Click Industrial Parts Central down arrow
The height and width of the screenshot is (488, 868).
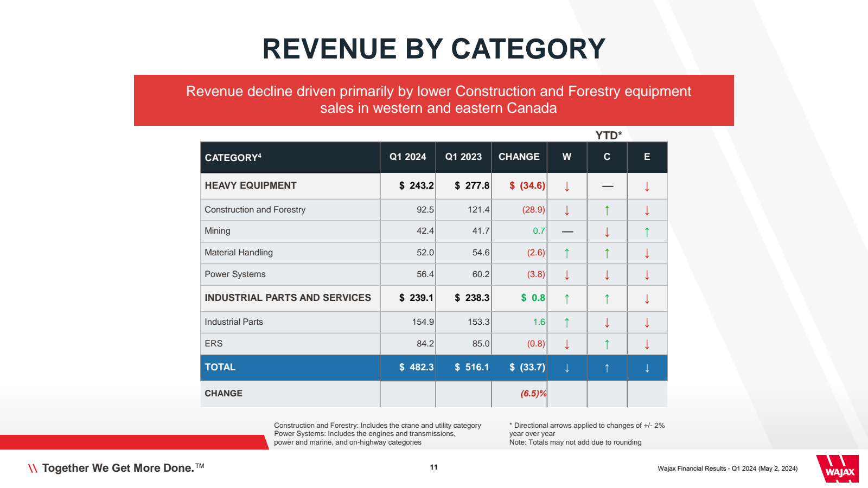(x=607, y=323)
